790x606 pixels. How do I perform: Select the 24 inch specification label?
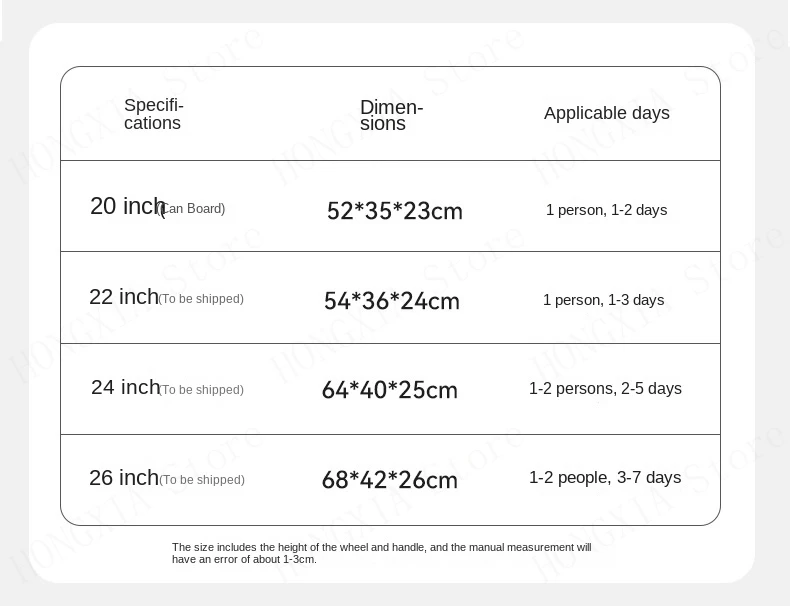125,387
